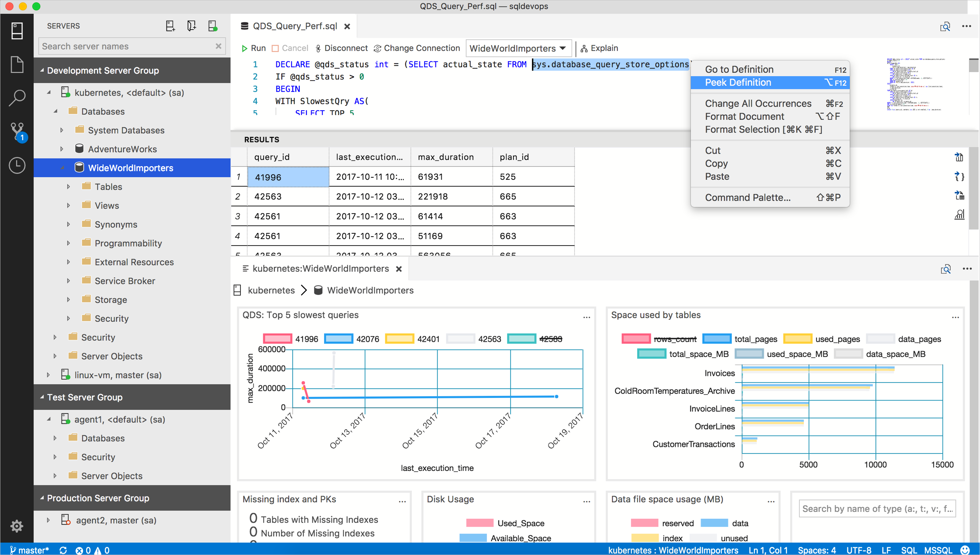Click the kubernetes:WideWorldImporters tab
980x555 pixels.
[x=321, y=268]
